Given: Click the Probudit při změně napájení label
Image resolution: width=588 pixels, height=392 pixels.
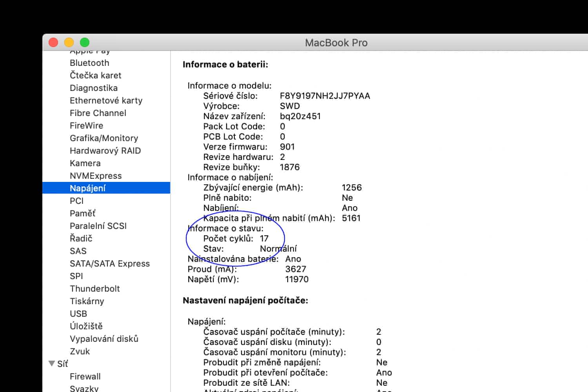Looking at the screenshot, I should (262, 362).
